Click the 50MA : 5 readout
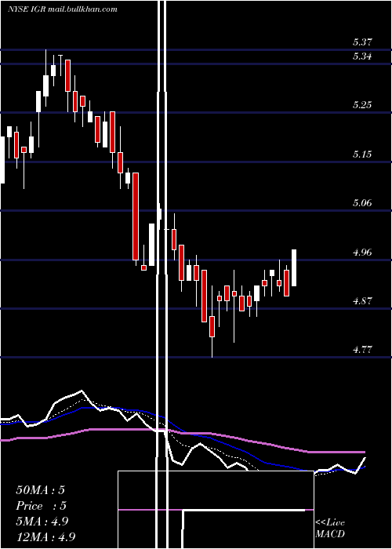This screenshot has width=392, height=549. 40,490
